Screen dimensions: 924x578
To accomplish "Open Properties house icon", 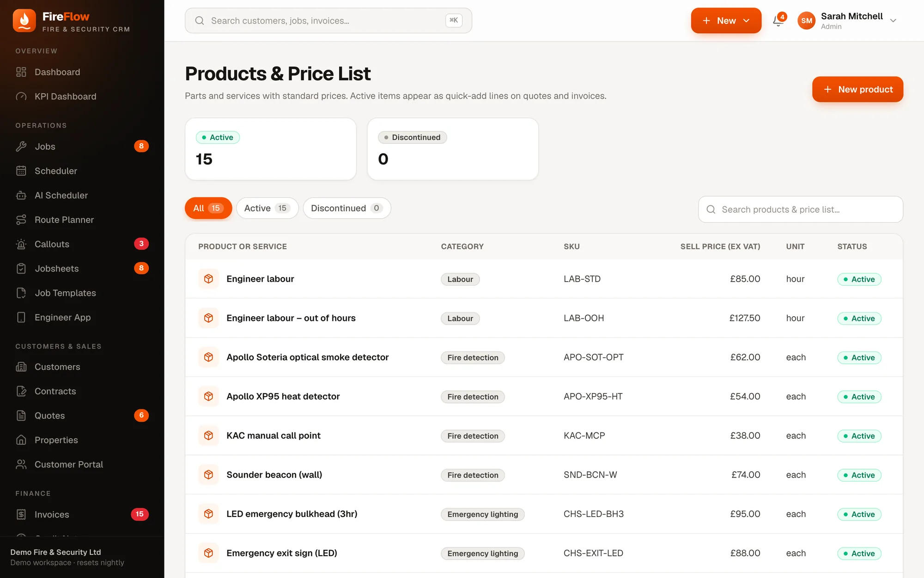I will click(x=21, y=440).
